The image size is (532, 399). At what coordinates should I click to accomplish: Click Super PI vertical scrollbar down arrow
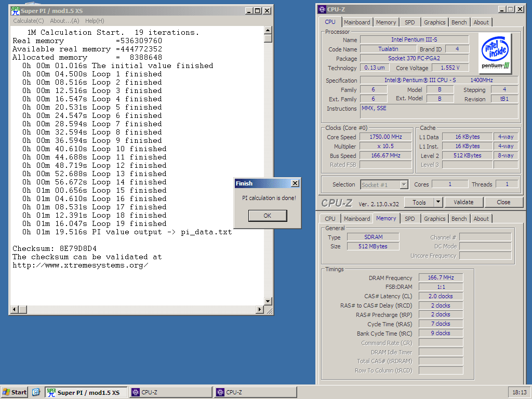(268, 301)
